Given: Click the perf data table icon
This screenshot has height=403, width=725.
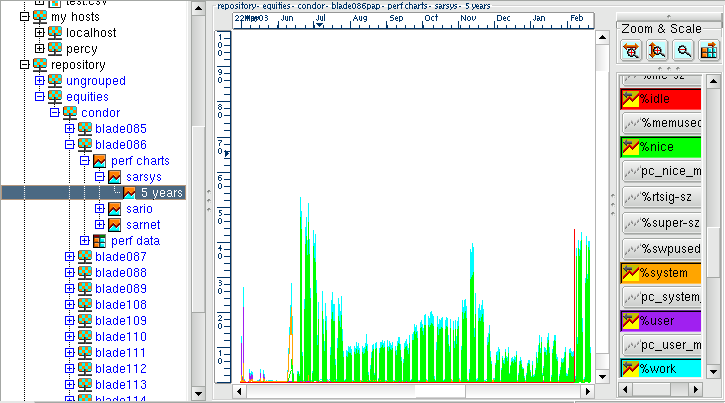Looking at the screenshot, I should [x=99, y=241].
